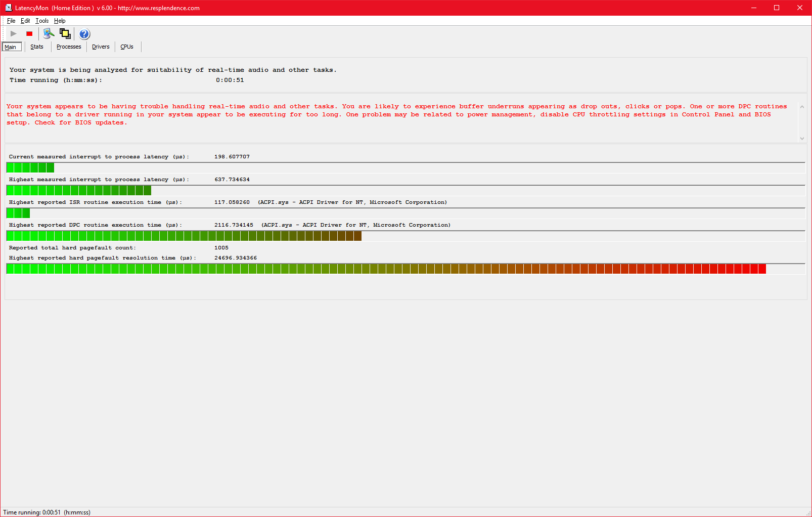
Task: Switch to the Main tab
Action: (x=11, y=47)
